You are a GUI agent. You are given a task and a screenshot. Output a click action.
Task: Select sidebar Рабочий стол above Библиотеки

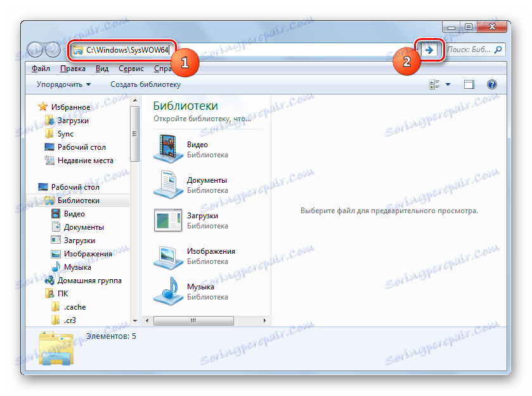click(x=75, y=187)
